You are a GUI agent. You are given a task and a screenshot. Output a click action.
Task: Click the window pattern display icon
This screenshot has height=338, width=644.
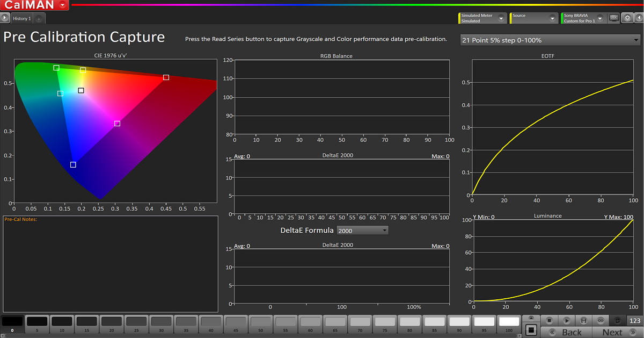pos(531,330)
